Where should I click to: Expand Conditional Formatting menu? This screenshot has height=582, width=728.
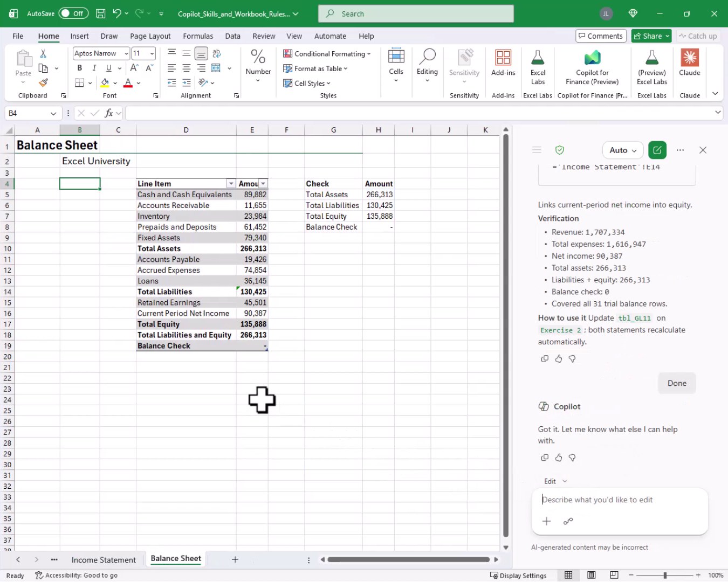pos(327,54)
